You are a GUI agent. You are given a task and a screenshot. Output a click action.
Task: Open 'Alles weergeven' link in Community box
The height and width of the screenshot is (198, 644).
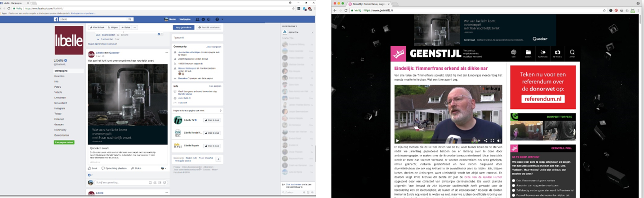click(214, 46)
